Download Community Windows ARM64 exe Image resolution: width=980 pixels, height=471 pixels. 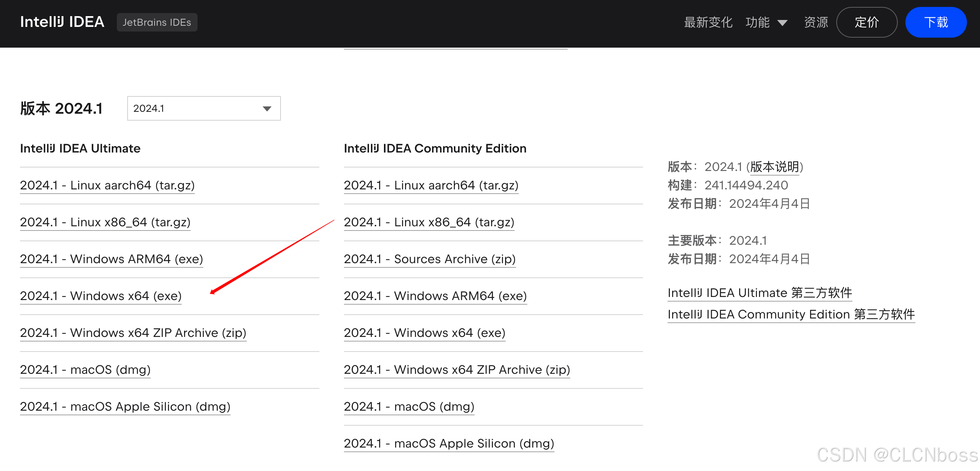coord(435,296)
